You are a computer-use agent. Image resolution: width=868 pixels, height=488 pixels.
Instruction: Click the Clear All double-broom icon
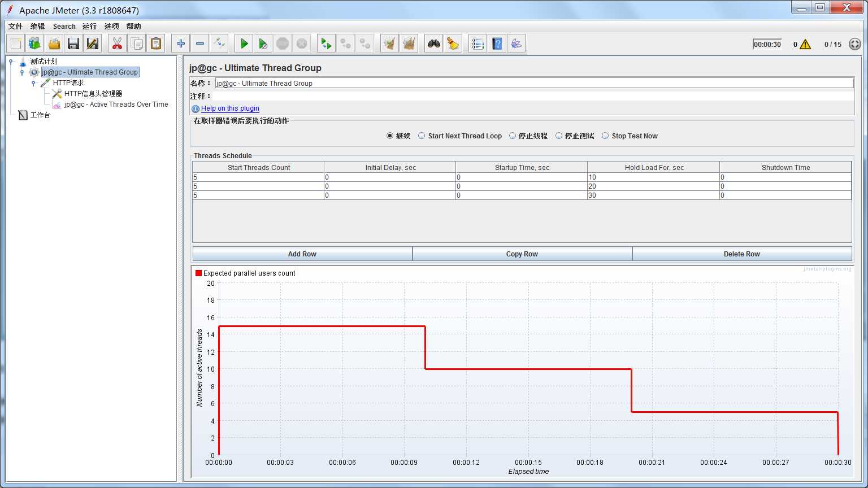coord(409,43)
